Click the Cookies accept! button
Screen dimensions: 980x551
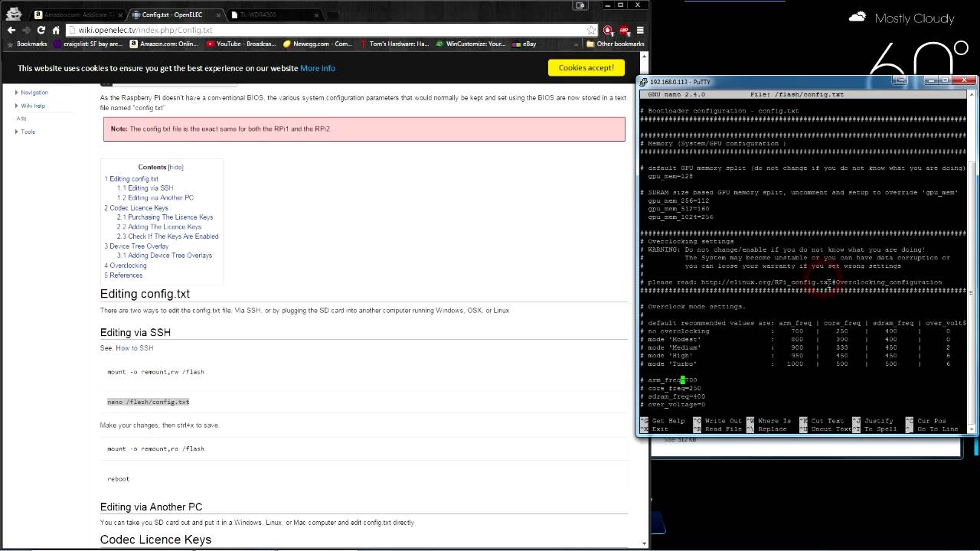[586, 67]
